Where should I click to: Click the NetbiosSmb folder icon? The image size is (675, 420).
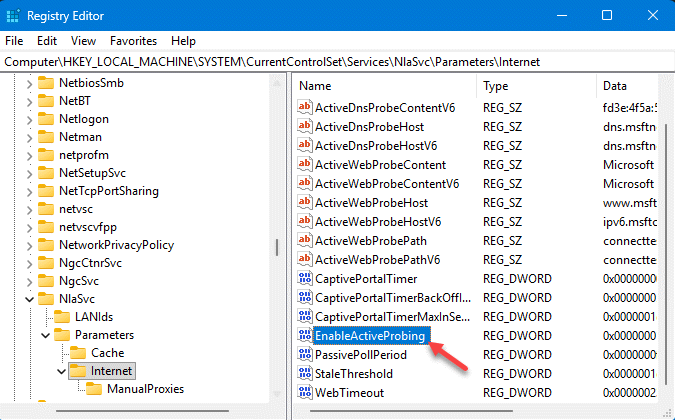[46, 83]
